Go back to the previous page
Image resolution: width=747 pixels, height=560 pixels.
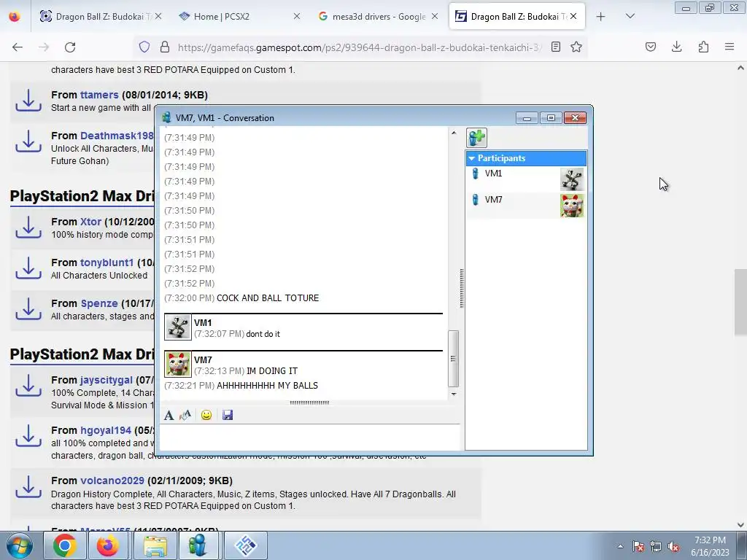[18, 47]
